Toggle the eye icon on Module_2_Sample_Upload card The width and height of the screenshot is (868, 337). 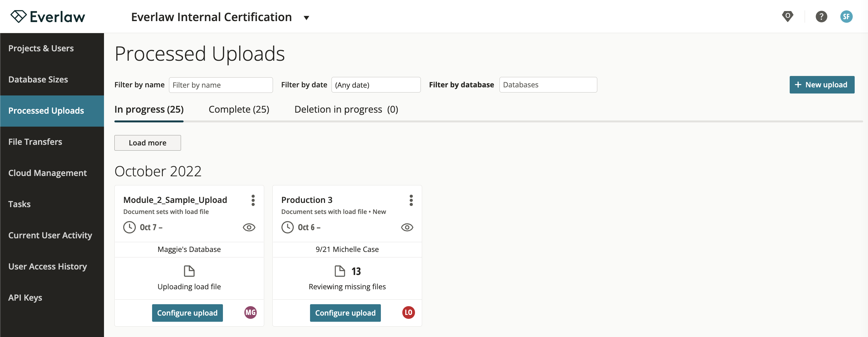coord(249,227)
